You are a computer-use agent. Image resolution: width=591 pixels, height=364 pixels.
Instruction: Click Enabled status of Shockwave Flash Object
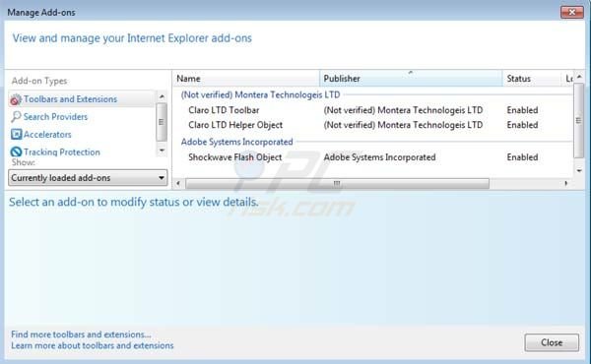(x=522, y=157)
